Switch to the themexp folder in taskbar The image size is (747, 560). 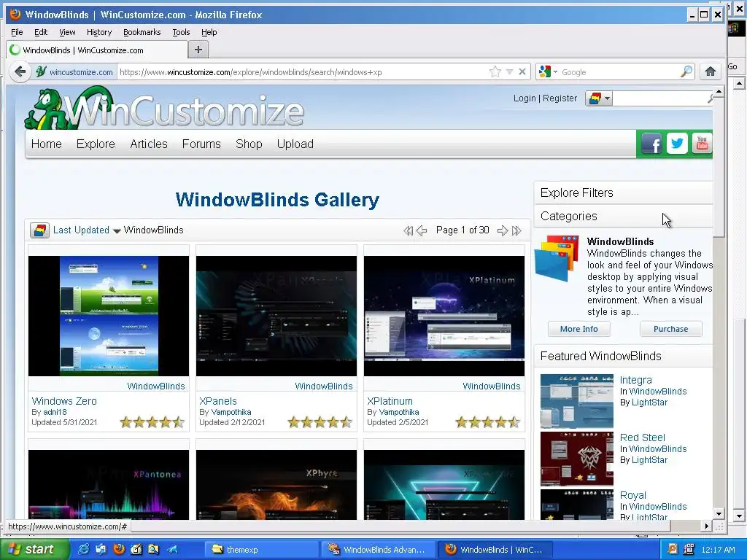point(261,550)
